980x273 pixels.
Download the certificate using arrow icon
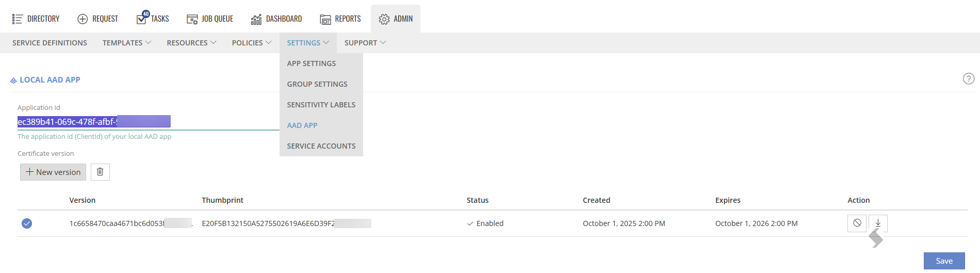tap(878, 223)
